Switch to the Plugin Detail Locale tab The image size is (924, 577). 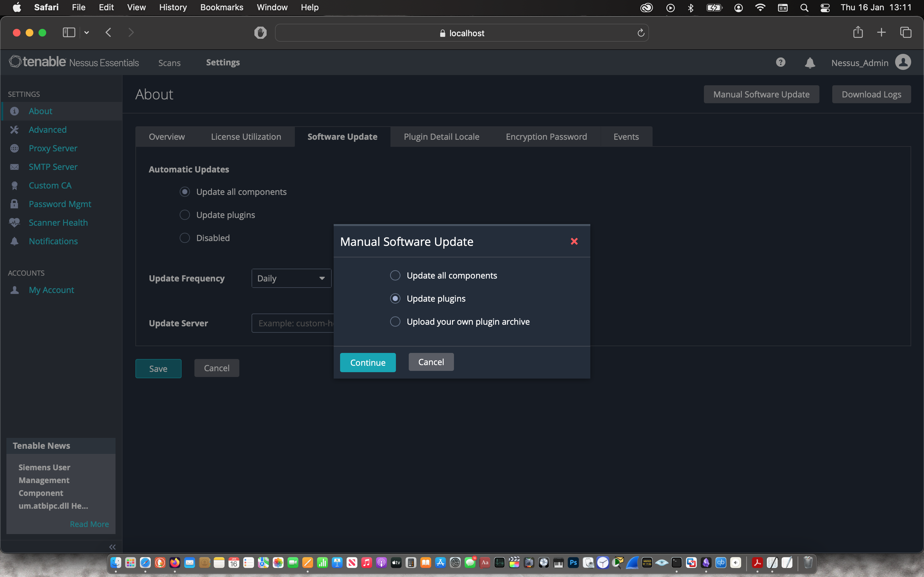tap(441, 137)
